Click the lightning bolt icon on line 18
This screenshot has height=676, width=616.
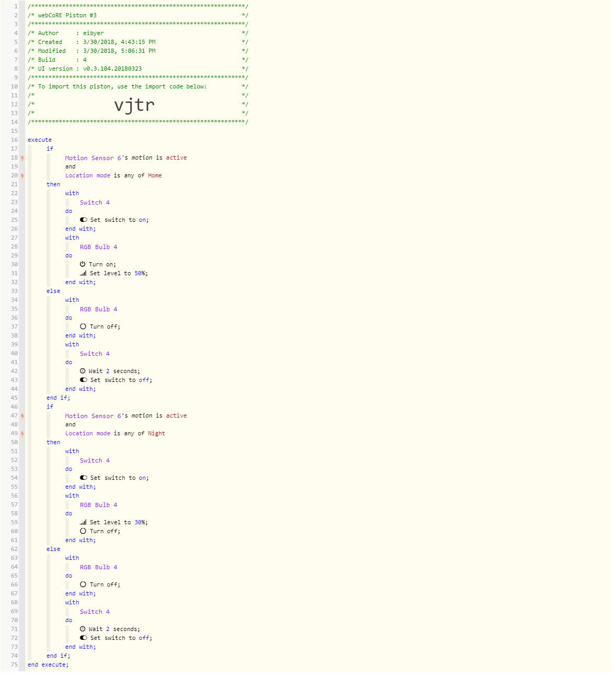click(22, 158)
